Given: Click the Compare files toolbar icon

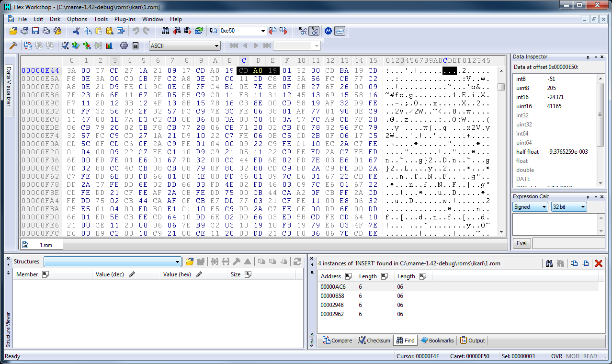Looking at the screenshot, I should (28, 45).
